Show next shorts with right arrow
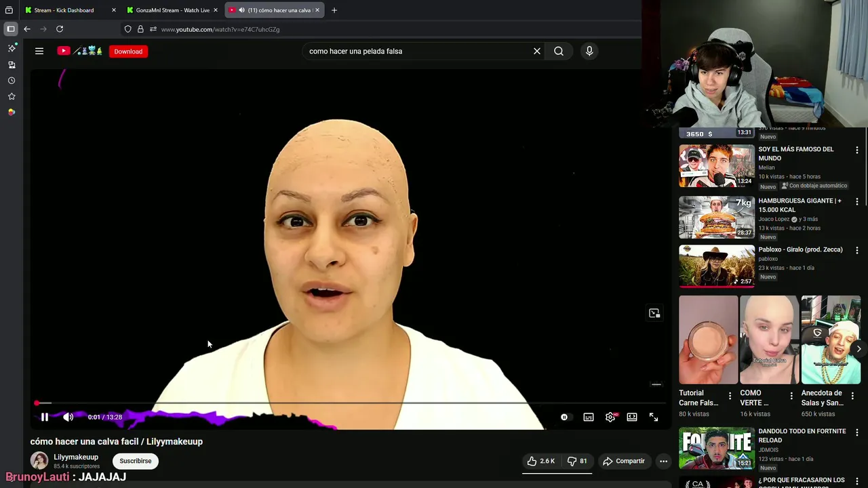 tap(859, 349)
